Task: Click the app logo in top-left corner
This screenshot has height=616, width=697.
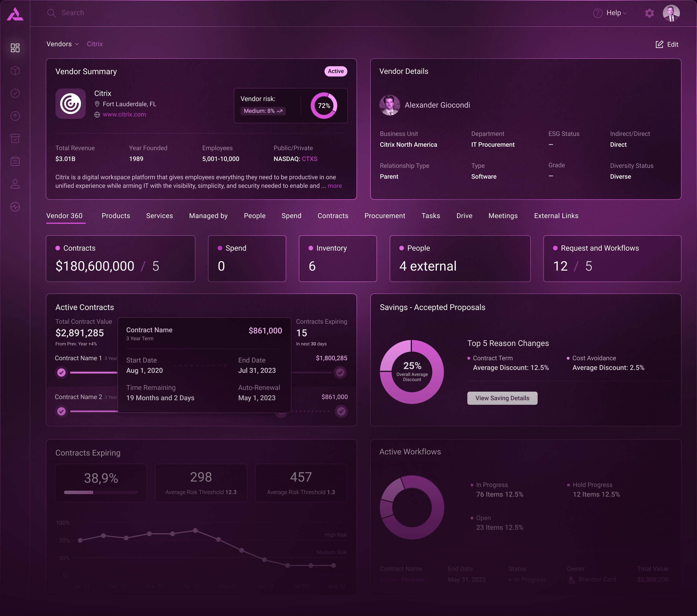Action: (x=15, y=14)
